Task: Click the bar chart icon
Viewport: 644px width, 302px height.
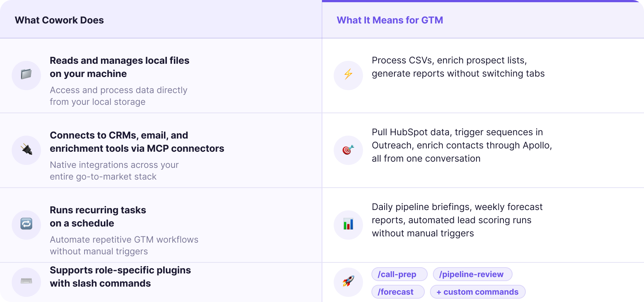Action: pyautogui.click(x=348, y=224)
